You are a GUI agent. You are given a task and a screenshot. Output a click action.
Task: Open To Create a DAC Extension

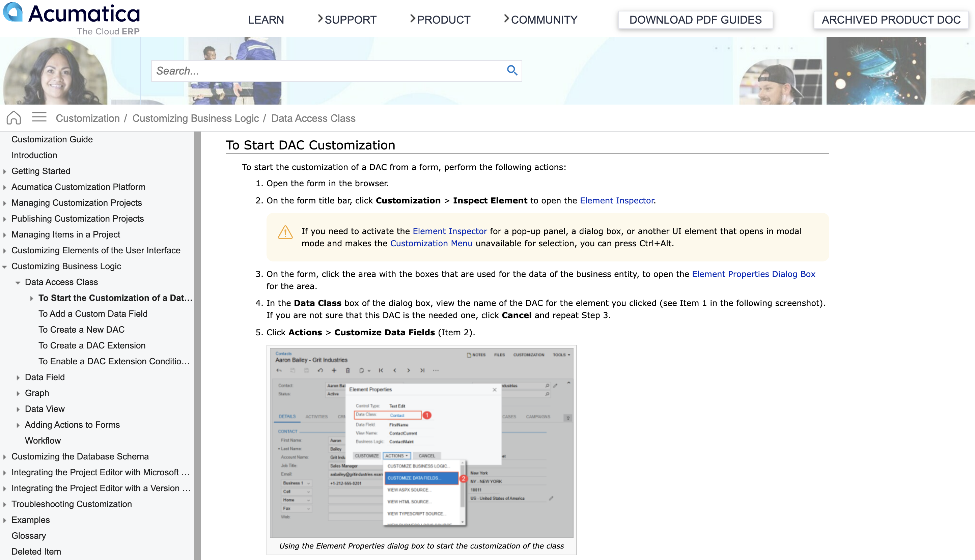click(x=92, y=345)
